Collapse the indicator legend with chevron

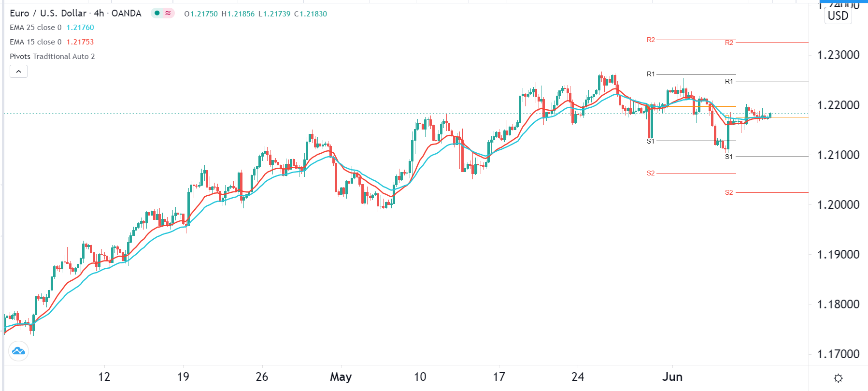[18, 72]
